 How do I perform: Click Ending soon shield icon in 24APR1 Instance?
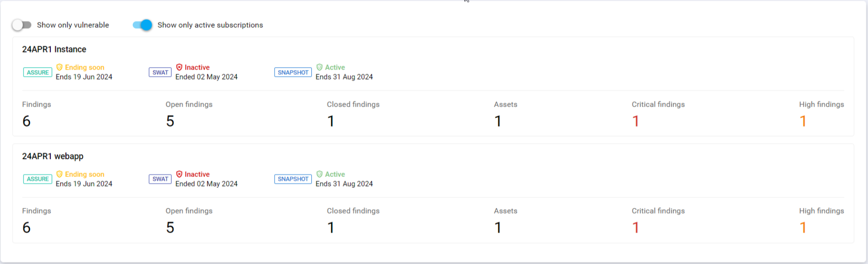click(59, 67)
